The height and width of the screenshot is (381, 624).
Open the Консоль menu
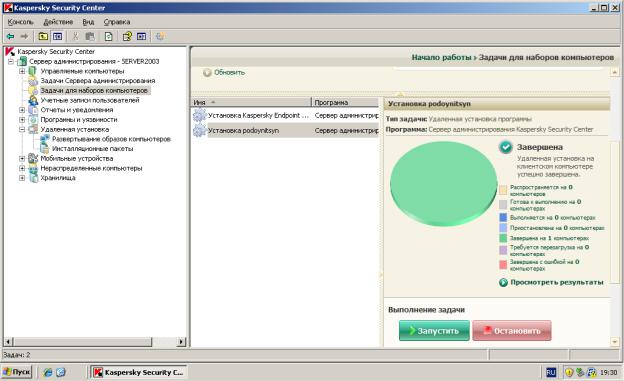(21, 22)
